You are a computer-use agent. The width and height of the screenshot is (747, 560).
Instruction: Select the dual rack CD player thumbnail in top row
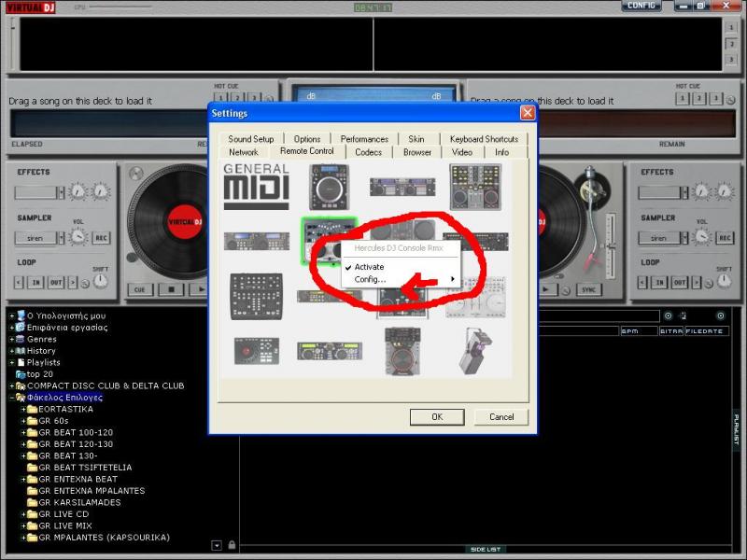coord(402,187)
